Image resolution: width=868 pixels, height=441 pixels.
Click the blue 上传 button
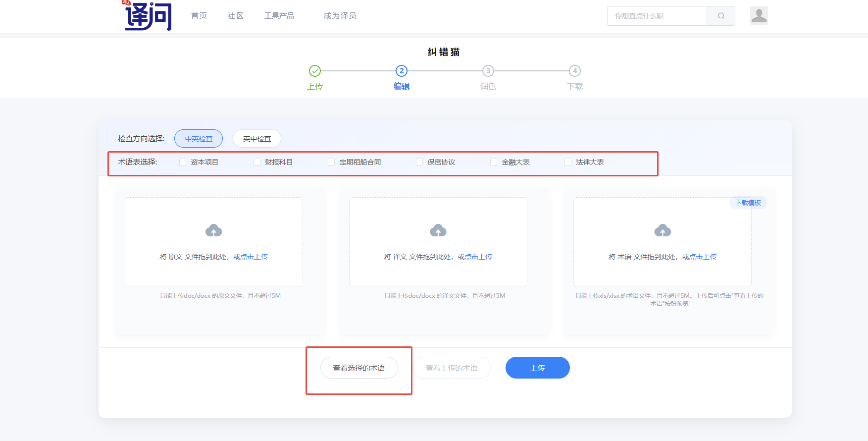(x=538, y=368)
